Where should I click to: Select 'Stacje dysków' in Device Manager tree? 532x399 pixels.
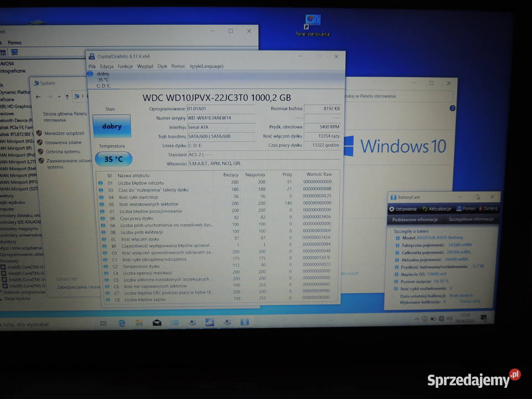(x=17, y=299)
